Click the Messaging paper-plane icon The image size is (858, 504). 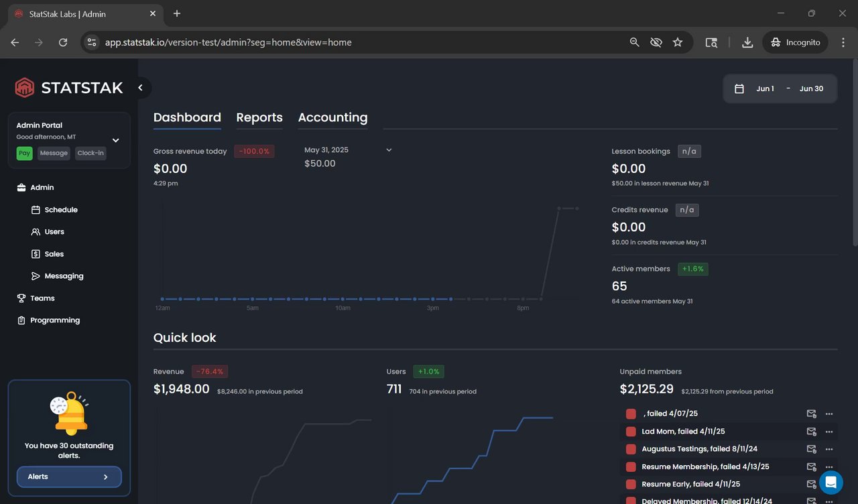click(36, 276)
